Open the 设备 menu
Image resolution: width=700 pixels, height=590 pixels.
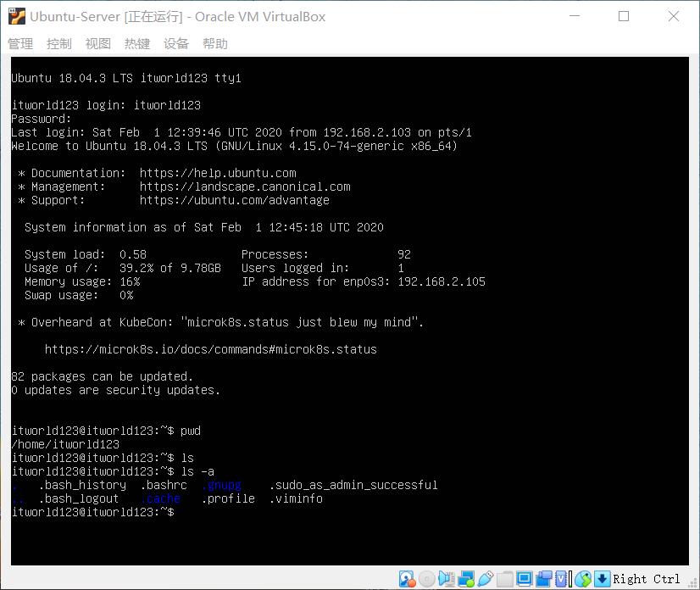point(175,43)
